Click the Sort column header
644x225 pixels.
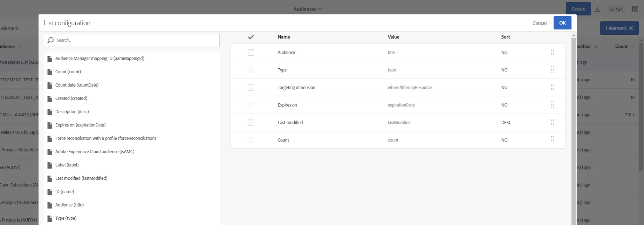click(505, 37)
